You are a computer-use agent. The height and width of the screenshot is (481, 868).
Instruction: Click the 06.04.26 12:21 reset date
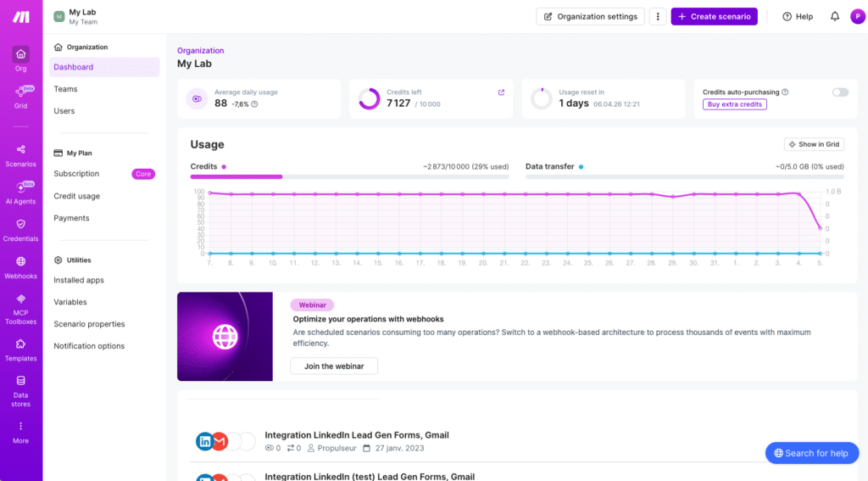pos(617,104)
